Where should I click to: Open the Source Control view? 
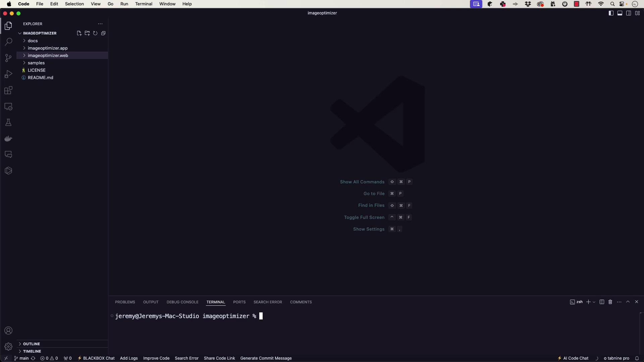click(8, 58)
